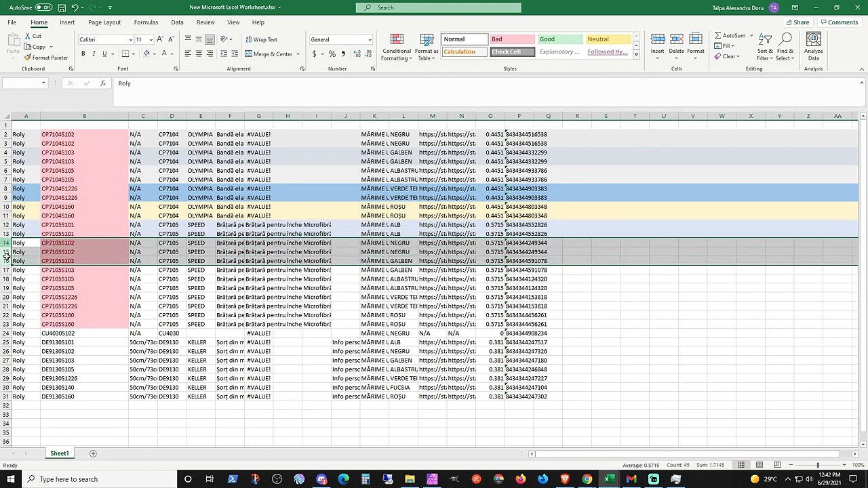Image resolution: width=868 pixels, height=488 pixels.
Task: Toggle center horizontal alignment
Action: pos(199,54)
